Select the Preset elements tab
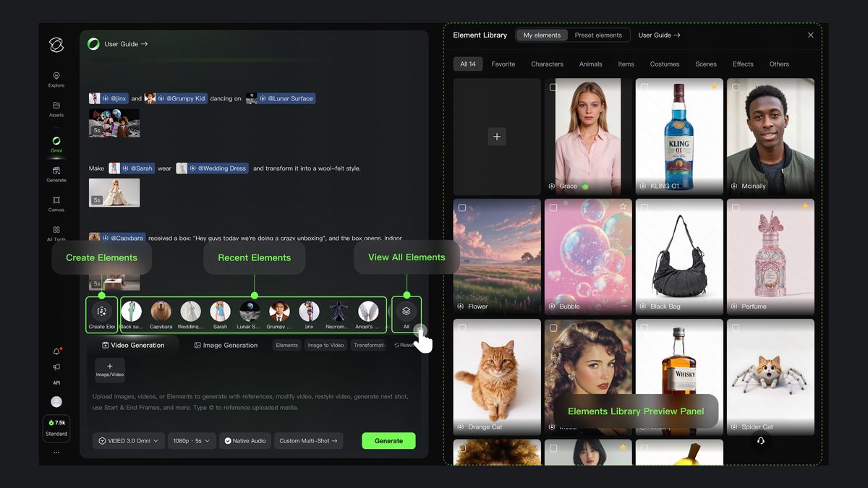This screenshot has height=488, width=868. click(x=597, y=35)
